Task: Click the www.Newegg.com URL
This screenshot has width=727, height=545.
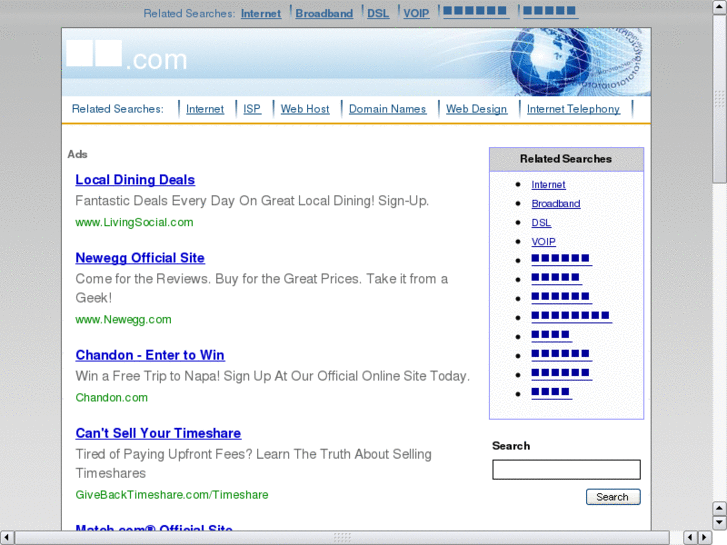Action: tap(123, 320)
